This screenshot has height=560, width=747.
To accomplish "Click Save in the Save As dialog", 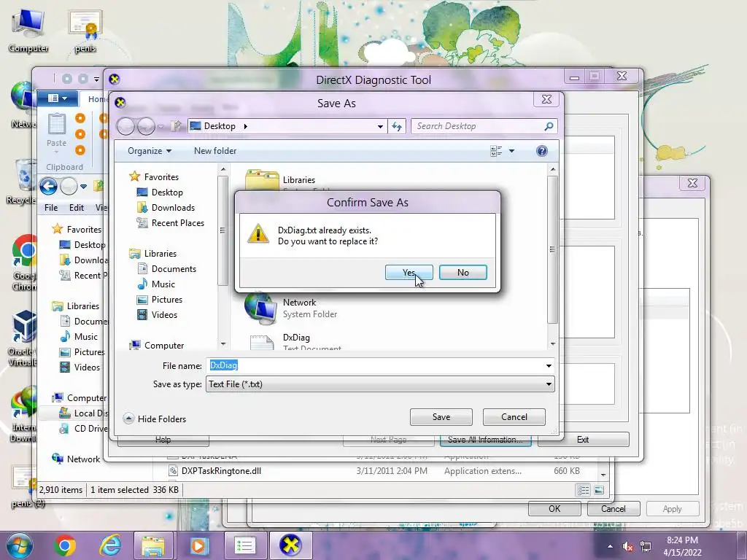I will coord(441,416).
